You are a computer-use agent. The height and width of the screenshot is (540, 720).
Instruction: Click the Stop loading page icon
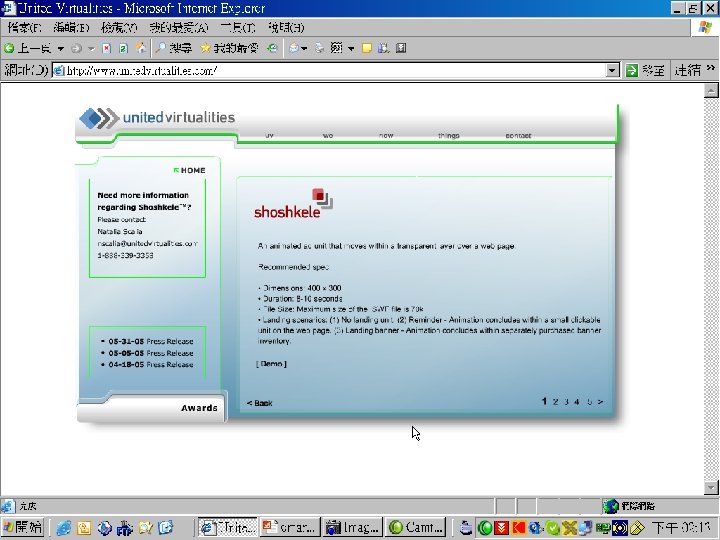point(107,48)
